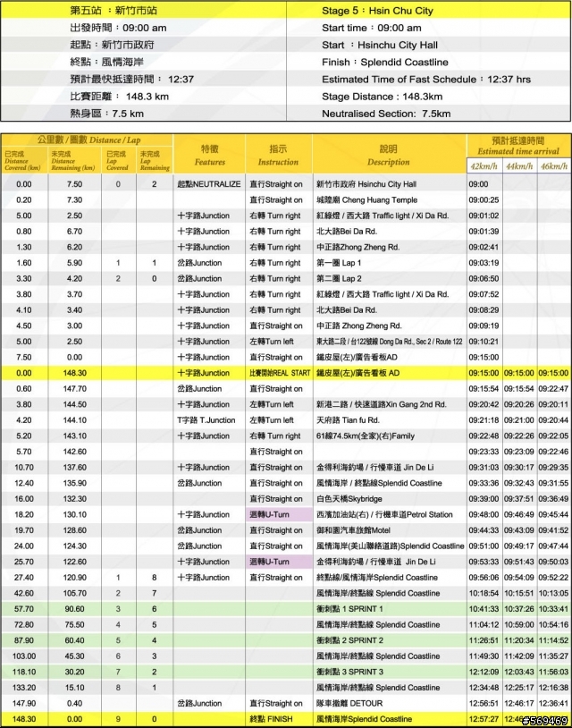The width and height of the screenshot is (572, 728).
Task: Click '左轉Turn left' in Tian fu Rd. row
Action: [x=272, y=420]
